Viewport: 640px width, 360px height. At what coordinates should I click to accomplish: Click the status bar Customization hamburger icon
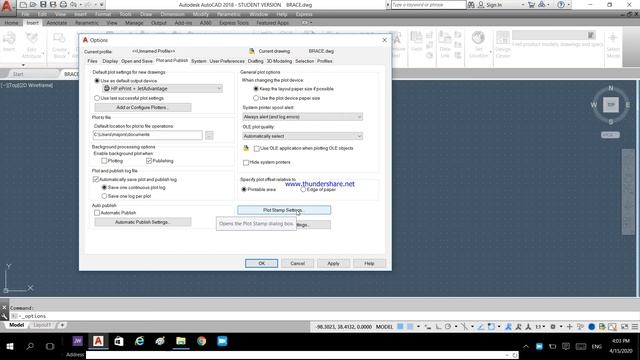point(635,327)
